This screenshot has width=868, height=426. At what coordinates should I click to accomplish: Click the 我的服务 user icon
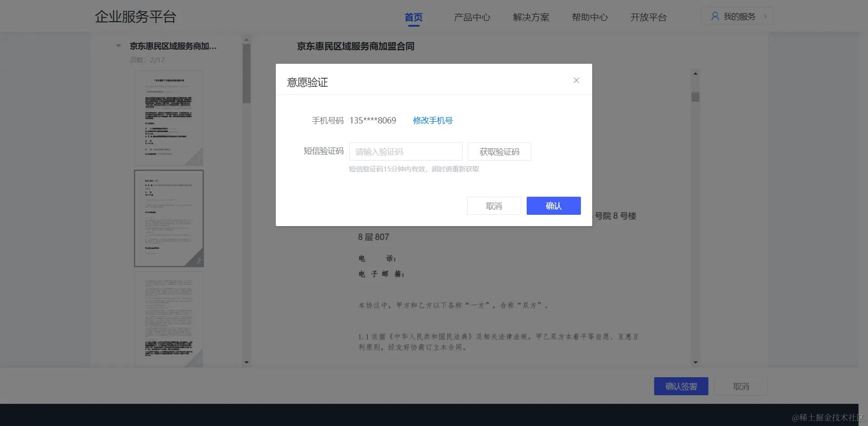tap(715, 16)
